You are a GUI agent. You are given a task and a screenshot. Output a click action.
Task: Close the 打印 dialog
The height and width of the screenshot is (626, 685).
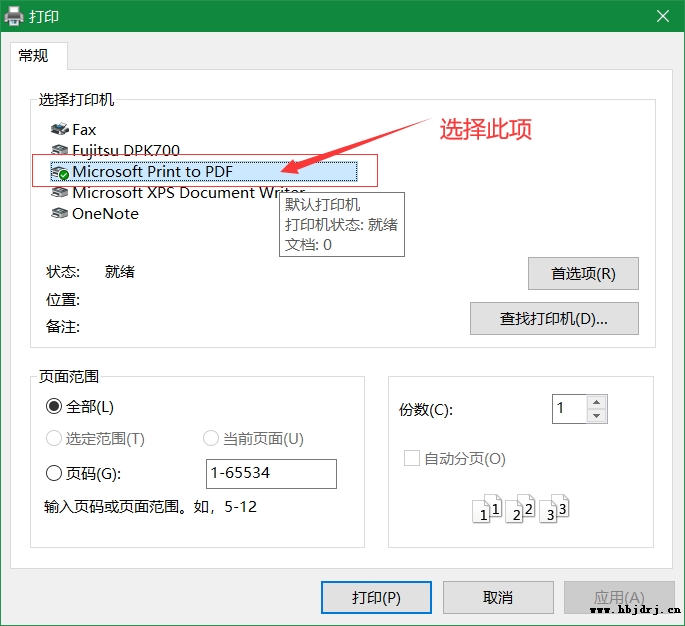click(x=663, y=16)
